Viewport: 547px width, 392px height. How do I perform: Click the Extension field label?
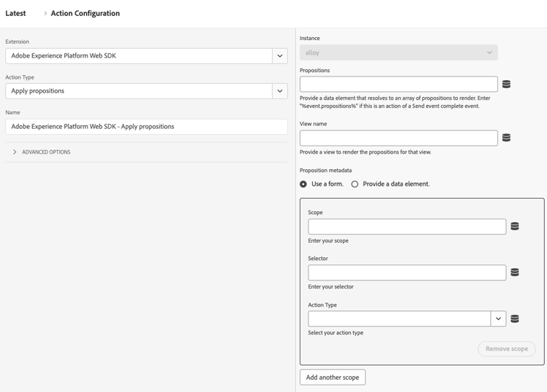17,42
